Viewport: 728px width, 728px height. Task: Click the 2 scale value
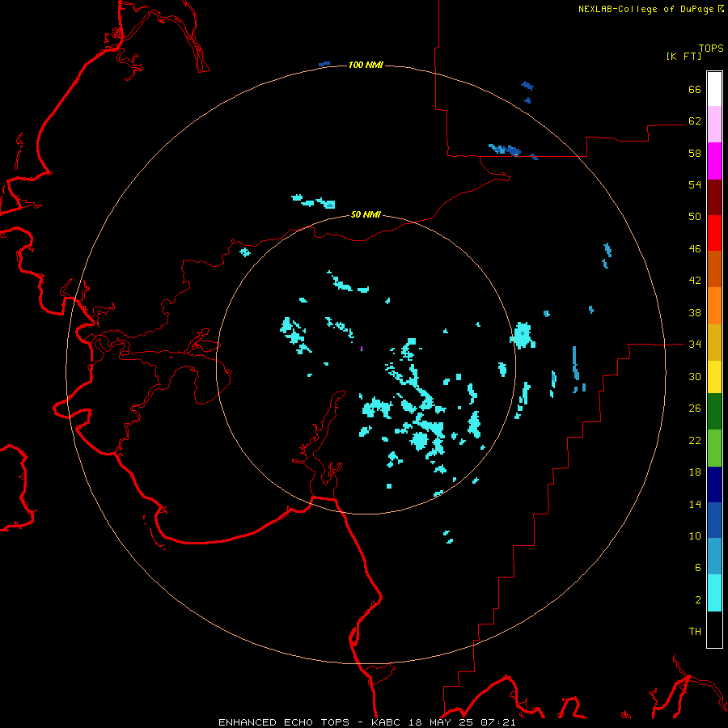point(698,600)
